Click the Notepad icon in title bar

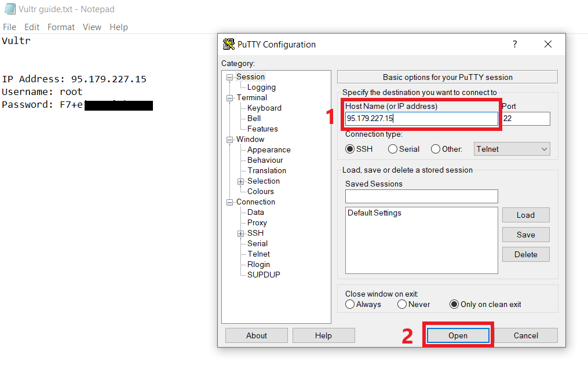coord(10,9)
